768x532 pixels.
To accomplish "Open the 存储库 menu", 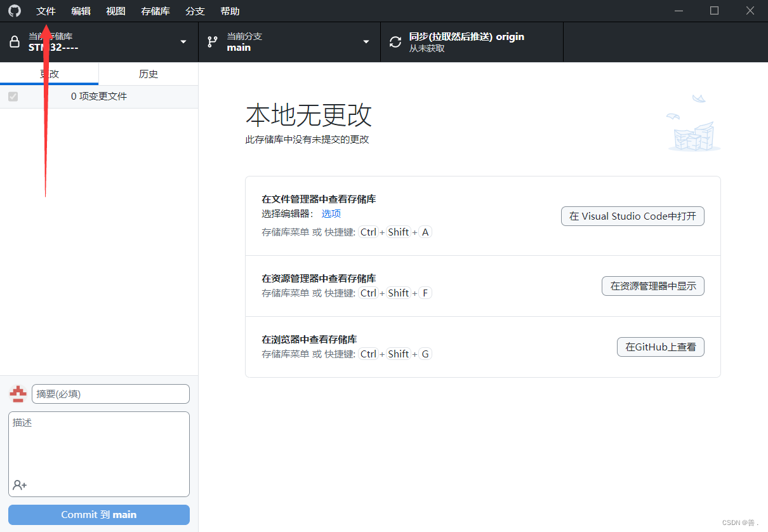I will [x=156, y=11].
